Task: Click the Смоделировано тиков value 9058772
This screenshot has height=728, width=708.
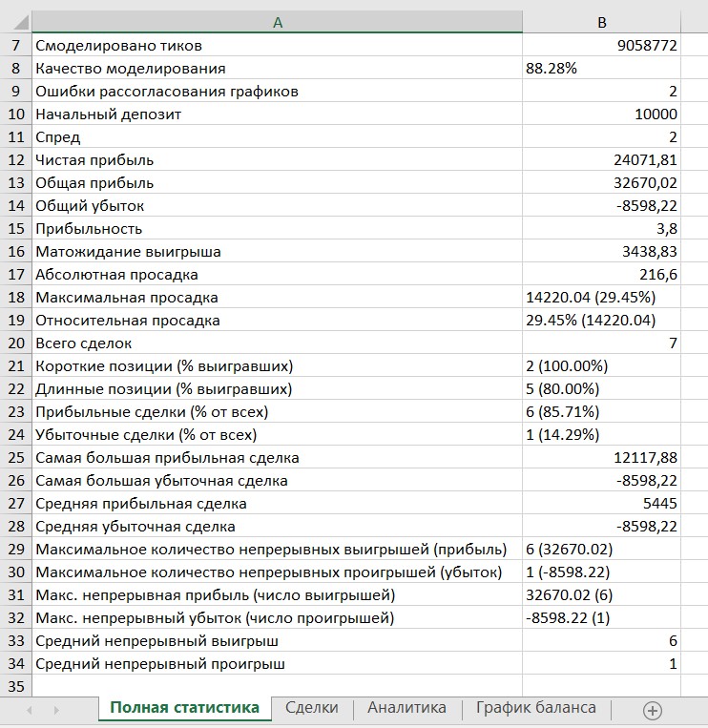Action: [602, 46]
